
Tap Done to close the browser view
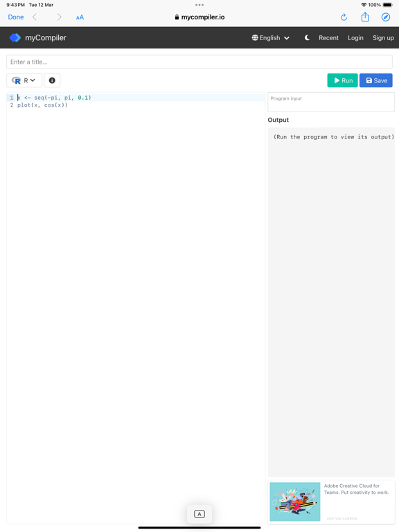coord(16,17)
